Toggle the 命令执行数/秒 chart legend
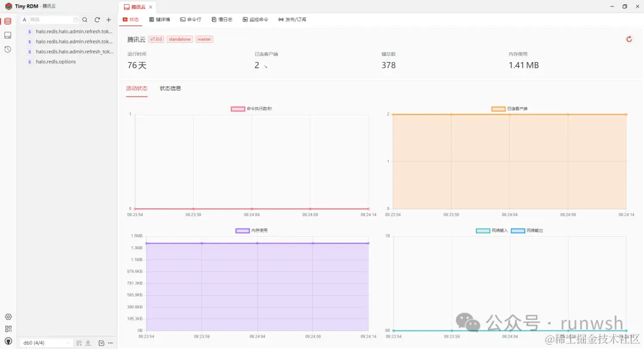Viewport: 644px width, 349px height. (x=252, y=109)
